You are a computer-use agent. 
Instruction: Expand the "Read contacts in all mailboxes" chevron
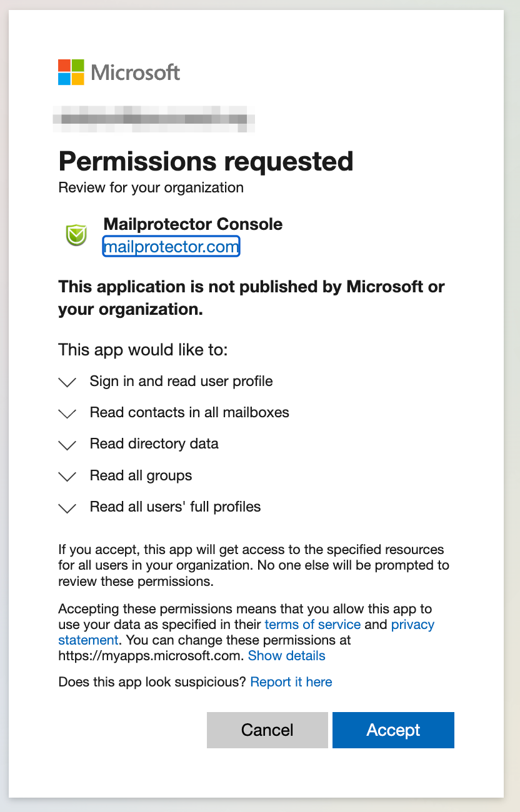[67, 413]
